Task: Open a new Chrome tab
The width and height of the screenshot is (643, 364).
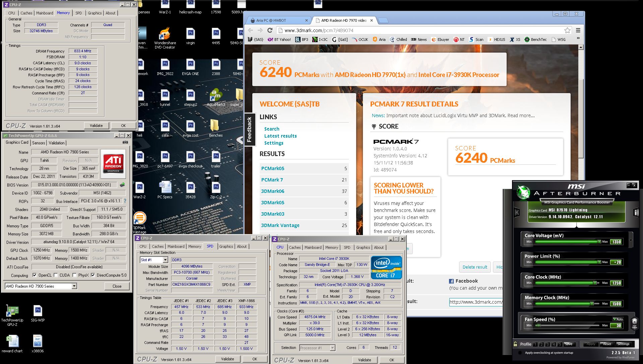Action: pos(384,20)
